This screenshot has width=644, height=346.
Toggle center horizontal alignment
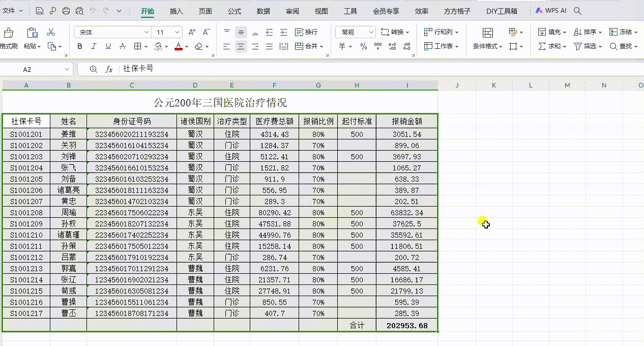pos(241,46)
